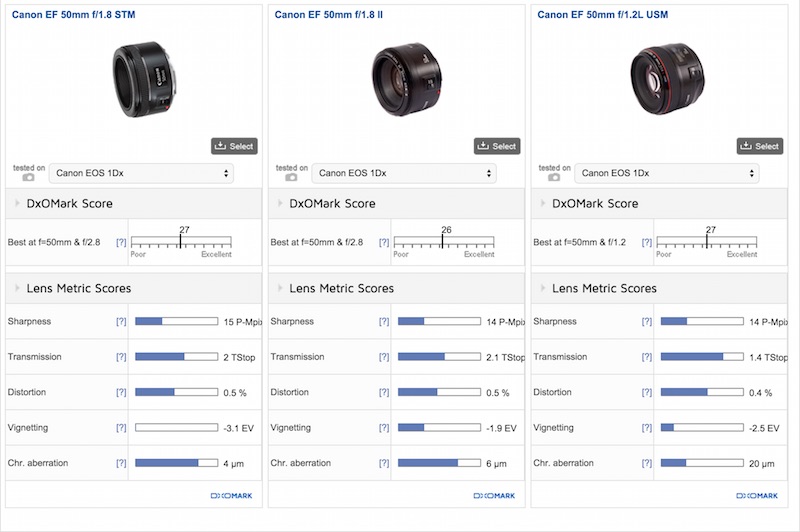This screenshot has height=532, width=800.
Task: Collapse DxOMark Score section for f/1.8 STM
Action: (17, 203)
